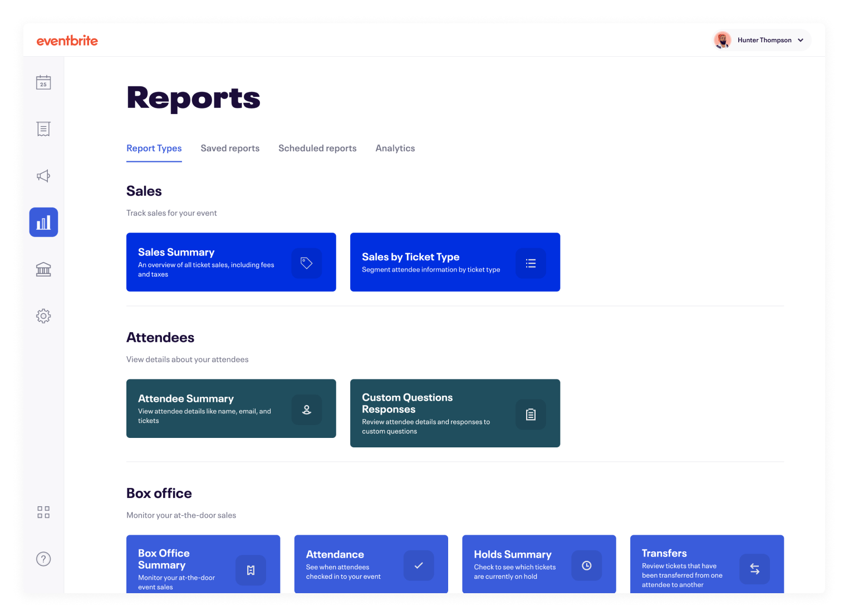
Task: Switch to the Scheduled reports tab
Action: coord(317,148)
